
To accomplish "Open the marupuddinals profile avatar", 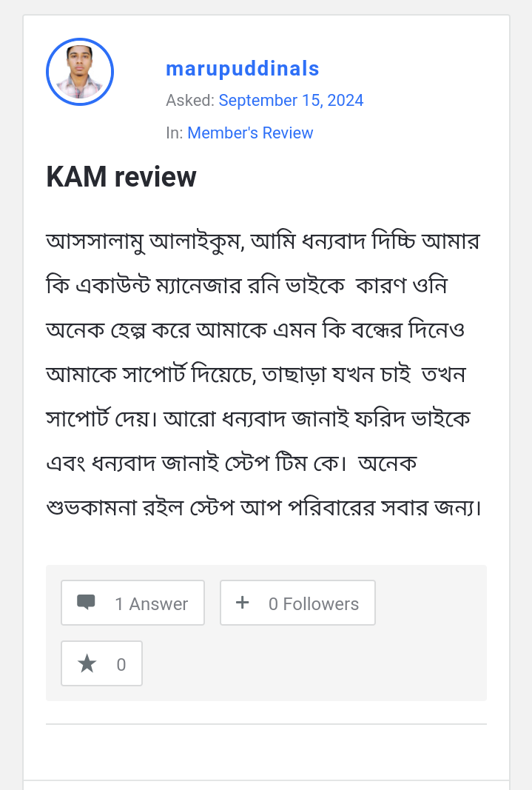I will coord(80,72).
